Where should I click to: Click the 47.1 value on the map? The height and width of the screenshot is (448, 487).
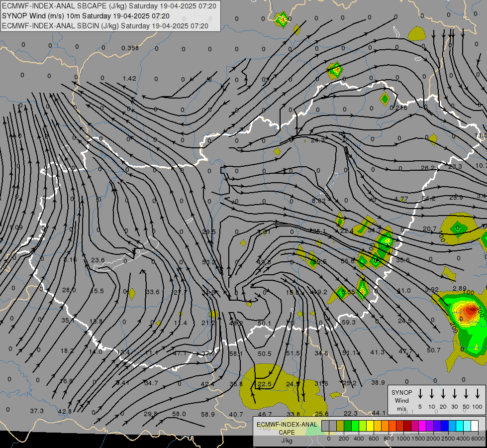pyautogui.click(x=180, y=353)
